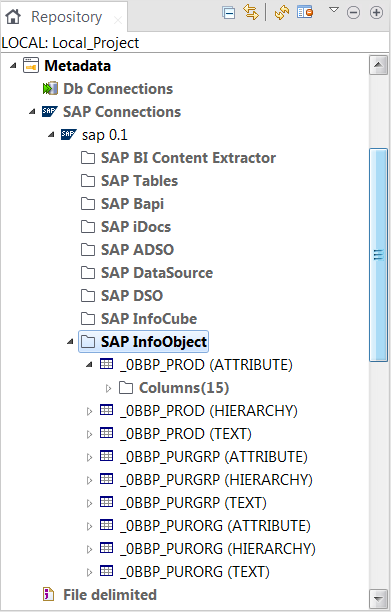Expand the _0BBP_PROD (TEXT) node
Image resolution: width=391 pixels, height=612 pixels.
[x=89, y=434]
